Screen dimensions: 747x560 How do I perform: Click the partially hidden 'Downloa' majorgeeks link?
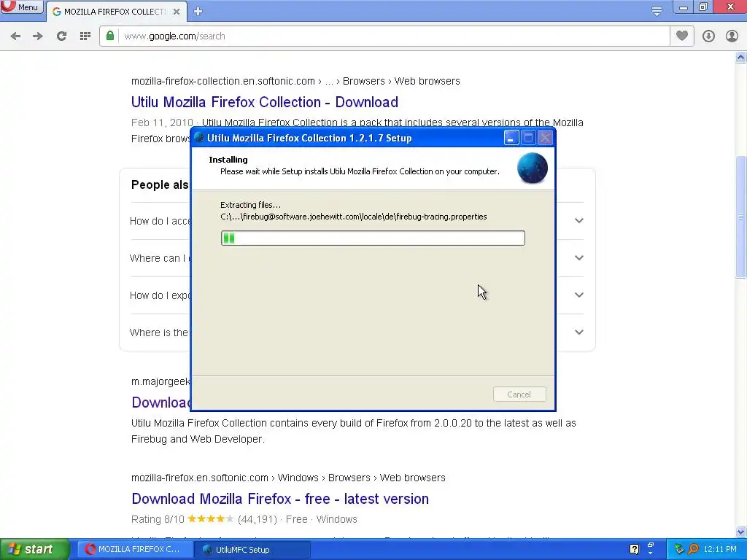[x=160, y=402]
